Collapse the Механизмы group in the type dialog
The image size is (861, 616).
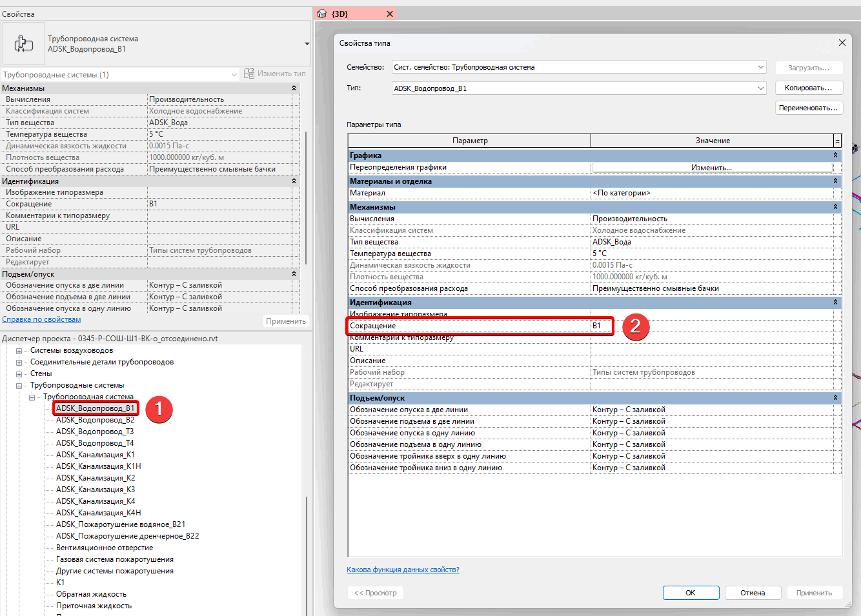(x=835, y=207)
